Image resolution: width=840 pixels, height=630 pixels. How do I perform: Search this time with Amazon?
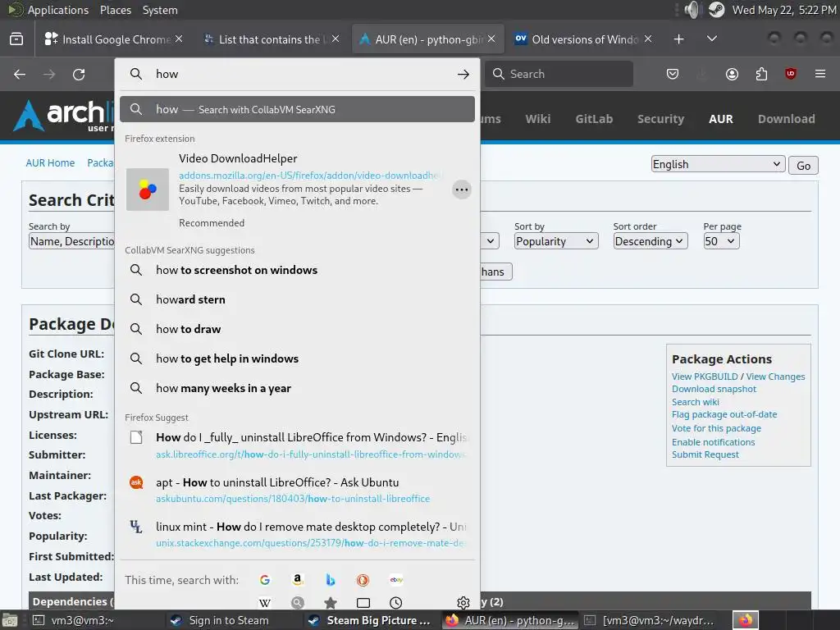click(x=298, y=580)
